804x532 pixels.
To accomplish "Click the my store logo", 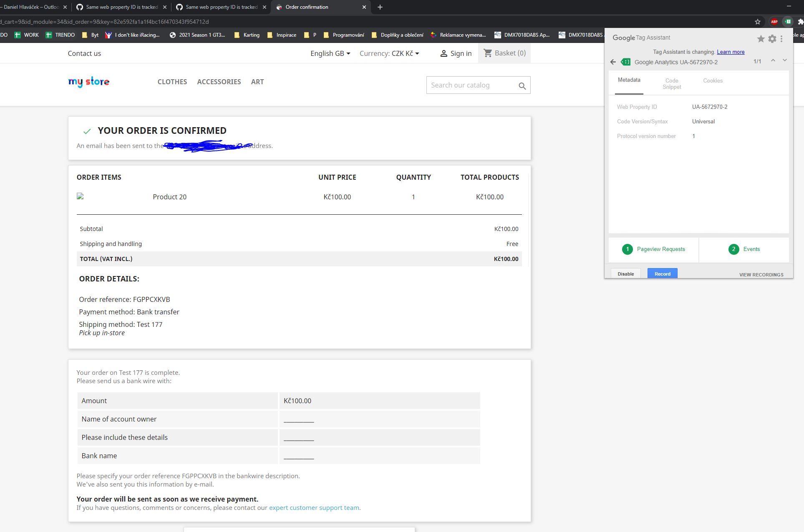I will 89,82.
